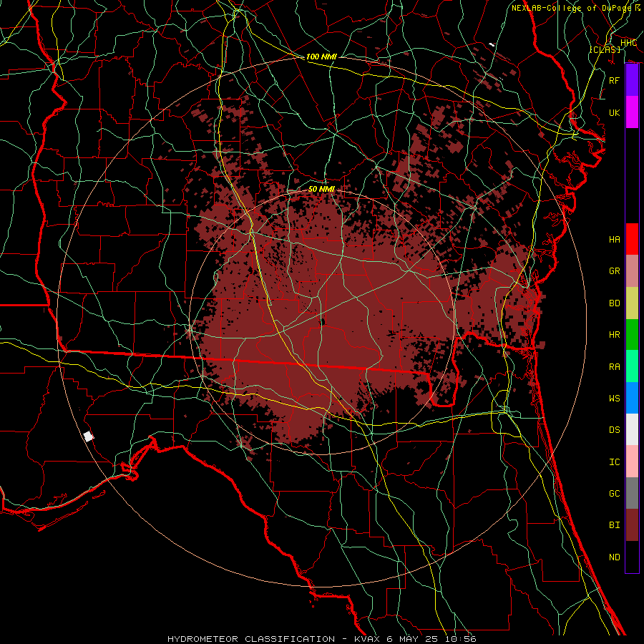
Task: Click the HA red legend swatch
Action: [x=632, y=239]
